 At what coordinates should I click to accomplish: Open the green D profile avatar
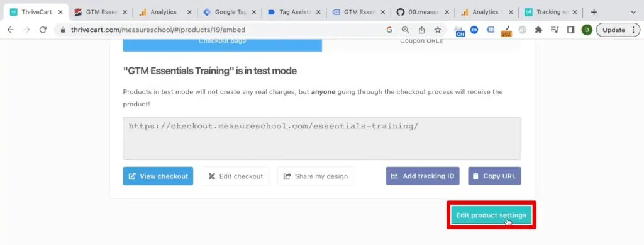coord(587,30)
